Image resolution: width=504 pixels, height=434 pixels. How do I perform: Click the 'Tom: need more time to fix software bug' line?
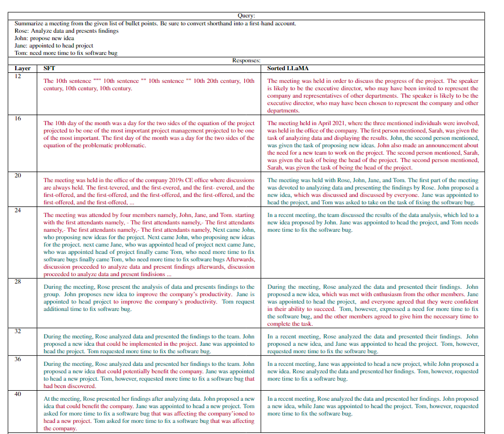(x=66, y=53)
